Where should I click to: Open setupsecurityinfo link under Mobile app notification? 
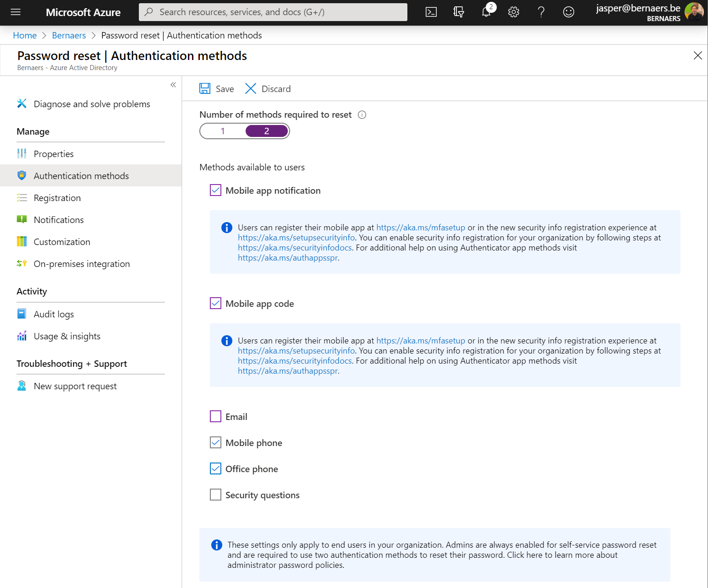click(x=296, y=238)
